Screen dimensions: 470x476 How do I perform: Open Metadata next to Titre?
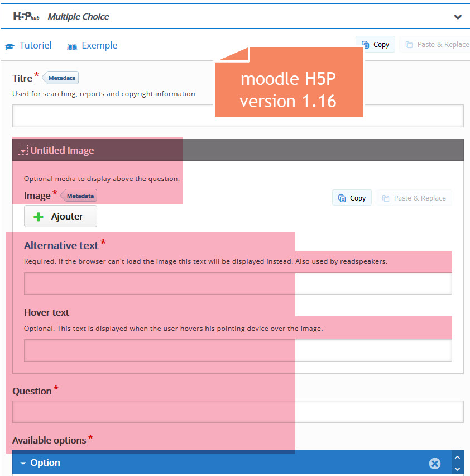pyautogui.click(x=60, y=78)
